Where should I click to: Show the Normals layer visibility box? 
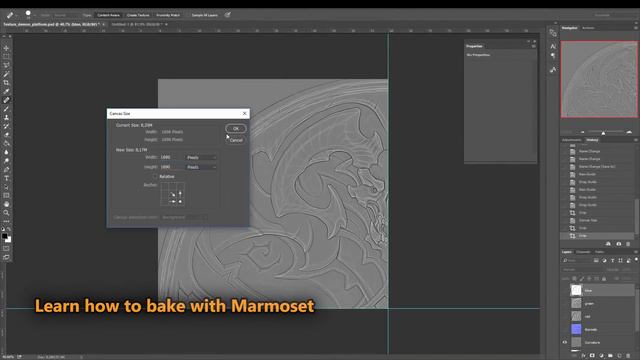[565, 329]
